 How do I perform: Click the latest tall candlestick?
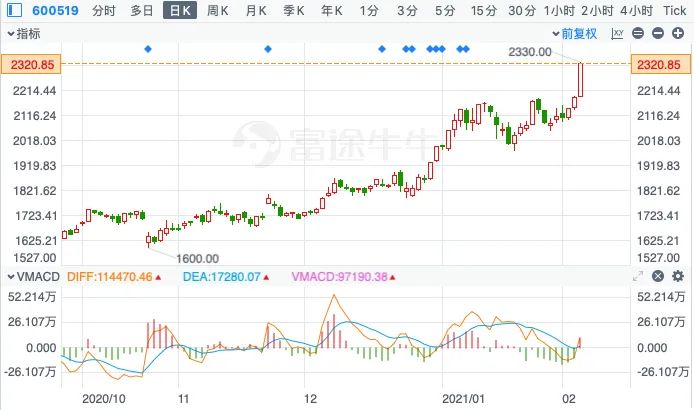click(581, 80)
